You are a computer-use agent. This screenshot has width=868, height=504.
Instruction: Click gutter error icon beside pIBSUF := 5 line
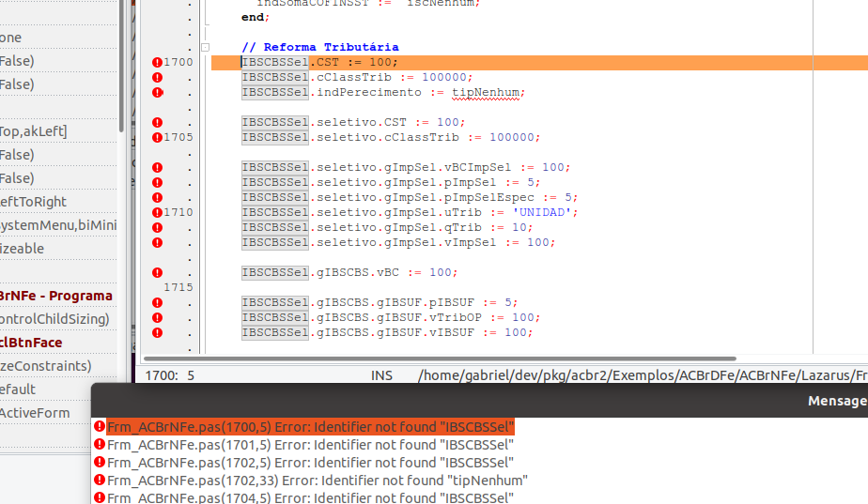157,302
